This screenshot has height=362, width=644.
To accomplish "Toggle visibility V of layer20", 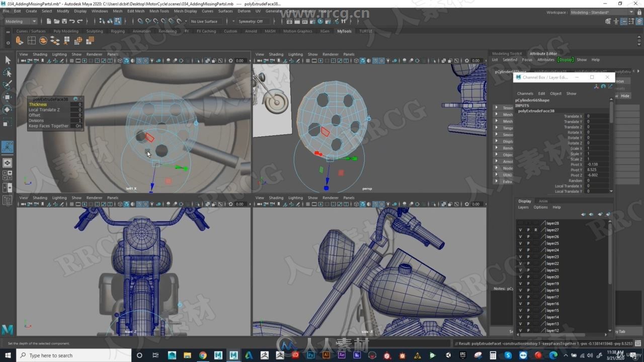I will 520,277.
